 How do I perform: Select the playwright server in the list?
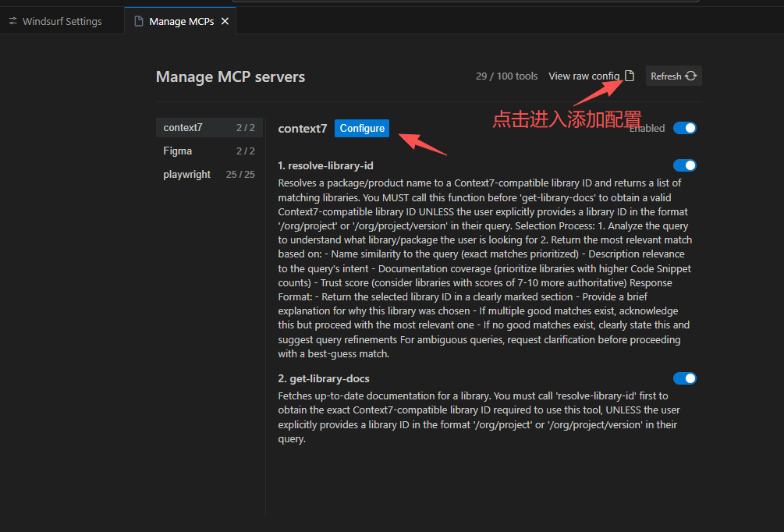coord(209,175)
